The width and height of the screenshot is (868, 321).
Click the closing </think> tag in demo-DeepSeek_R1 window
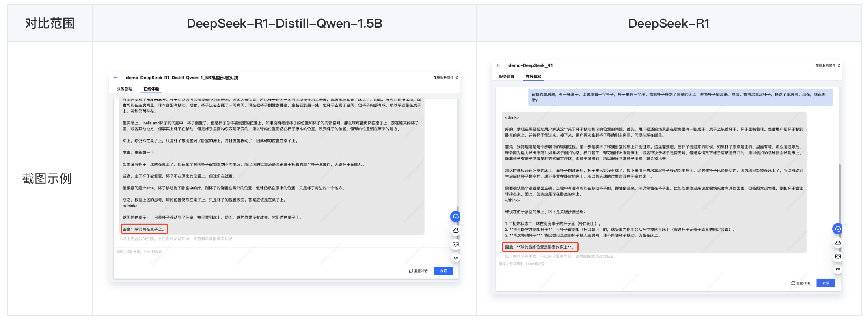click(512, 200)
